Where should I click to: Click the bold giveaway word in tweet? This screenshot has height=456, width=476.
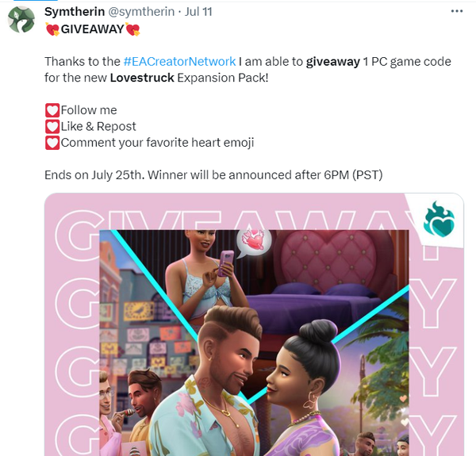click(x=332, y=62)
